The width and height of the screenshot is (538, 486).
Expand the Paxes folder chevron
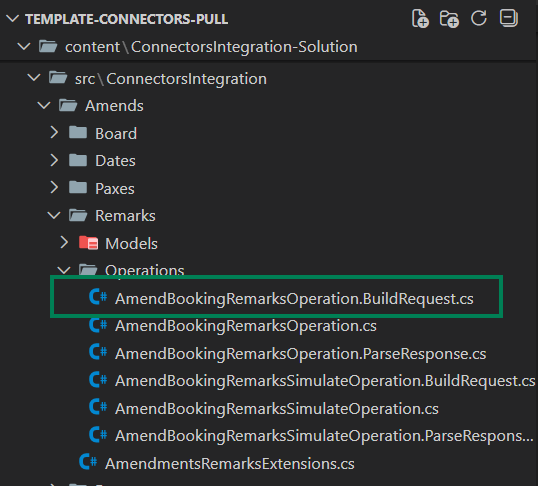click(x=54, y=187)
